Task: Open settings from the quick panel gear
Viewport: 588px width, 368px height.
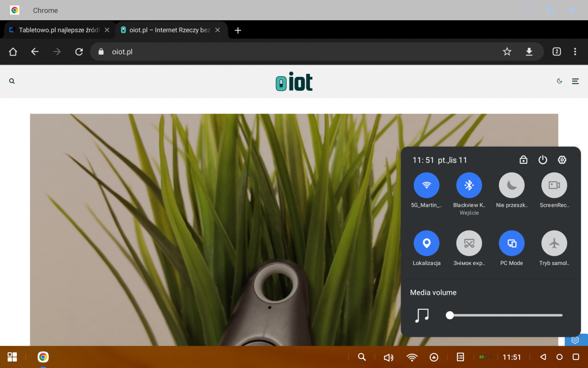Action: click(562, 160)
